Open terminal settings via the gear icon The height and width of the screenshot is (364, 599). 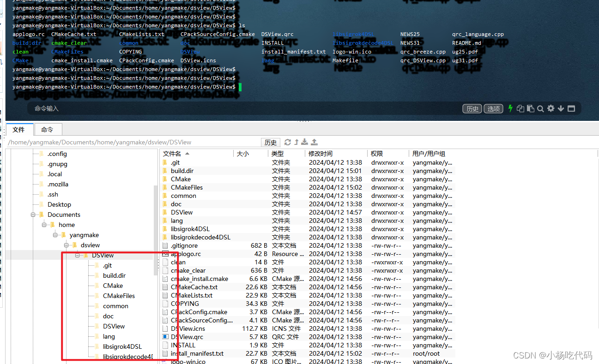[551, 108]
